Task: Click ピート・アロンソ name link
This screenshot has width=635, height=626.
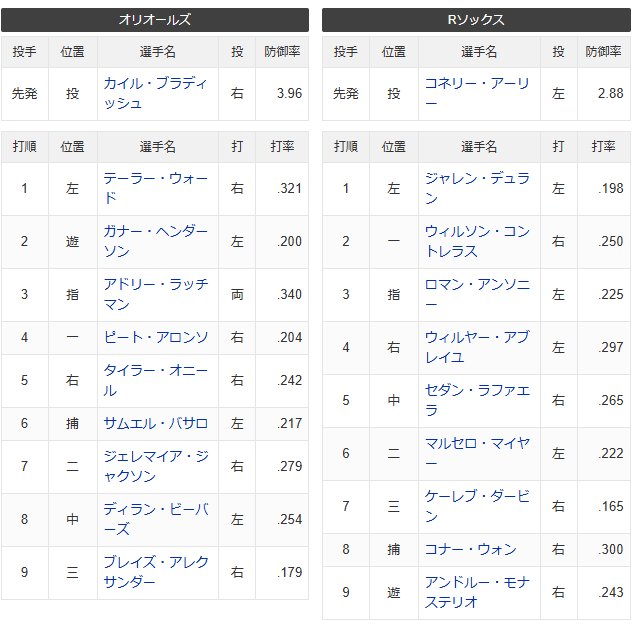Action: click(x=156, y=337)
